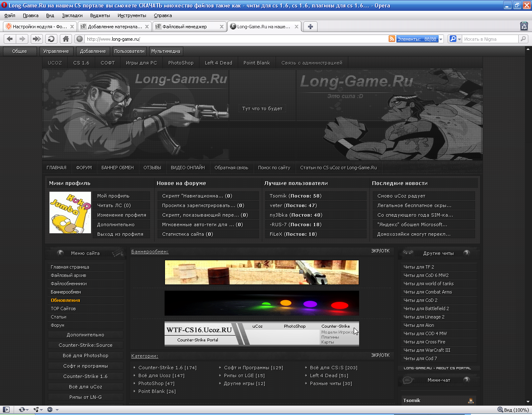
Task: Click Left 4 Dead top navigation link
Action: click(x=219, y=63)
